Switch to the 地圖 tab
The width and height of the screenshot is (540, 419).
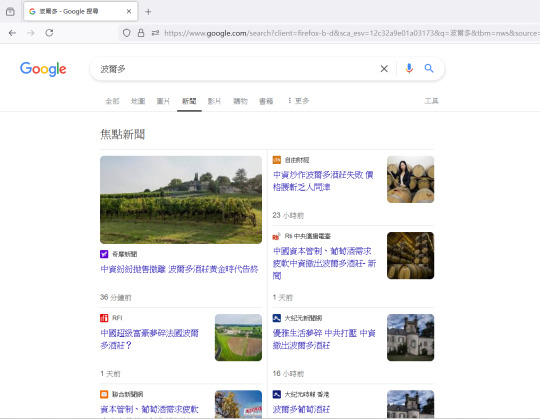tap(138, 101)
